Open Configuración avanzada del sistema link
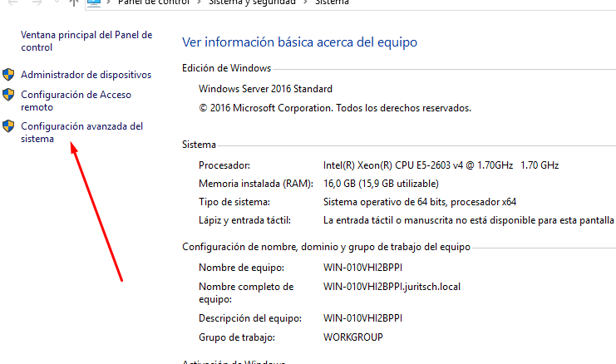 pos(81,132)
